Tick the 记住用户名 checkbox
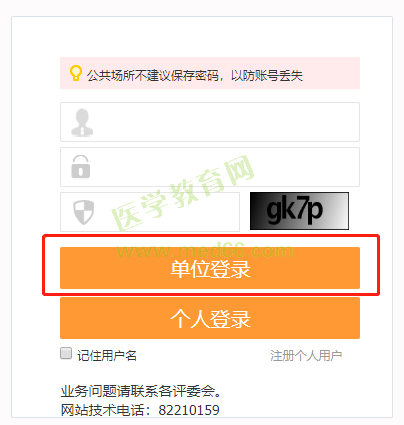The height and width of the screenshot is (425, 404). 66,353
